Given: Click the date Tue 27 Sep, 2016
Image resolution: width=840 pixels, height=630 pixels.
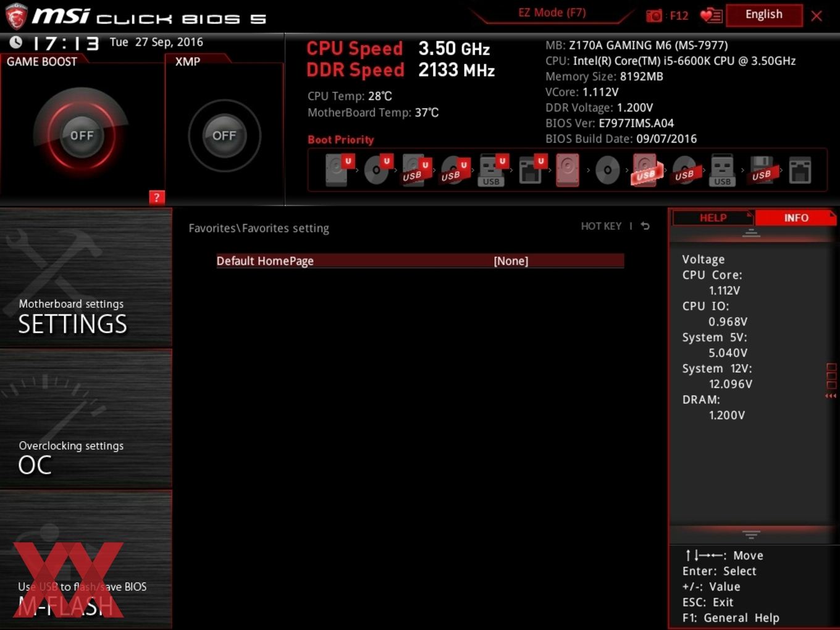Looking at the screenshot, I should click(156, 42).
